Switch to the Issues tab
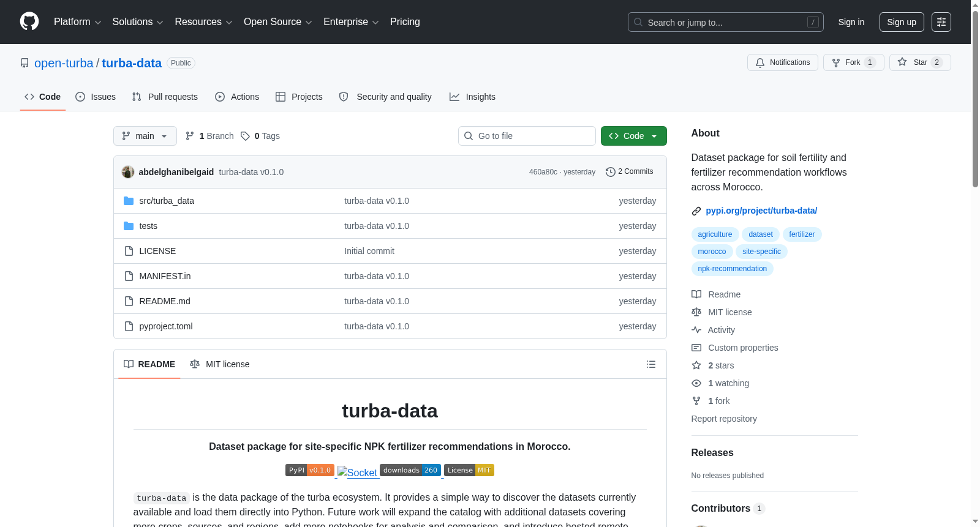980x527 pixels. pos(96,97)
